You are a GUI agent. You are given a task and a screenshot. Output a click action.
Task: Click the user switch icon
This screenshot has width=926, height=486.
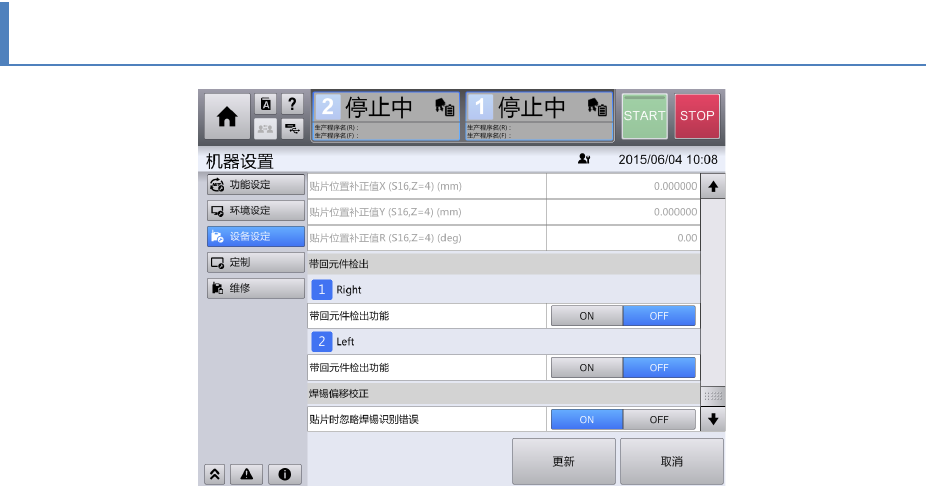pyautogui.click(x=266, y=128)
